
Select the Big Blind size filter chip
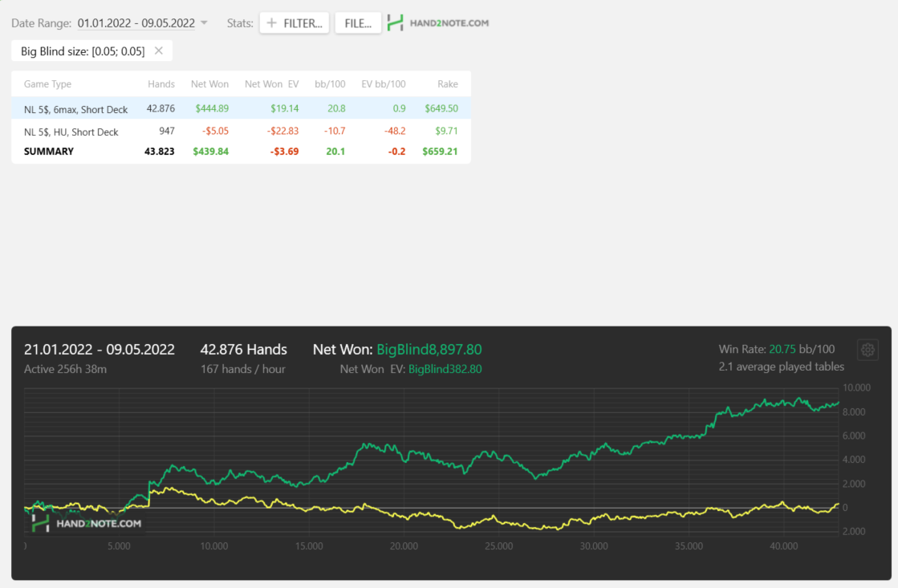[91, 51]
